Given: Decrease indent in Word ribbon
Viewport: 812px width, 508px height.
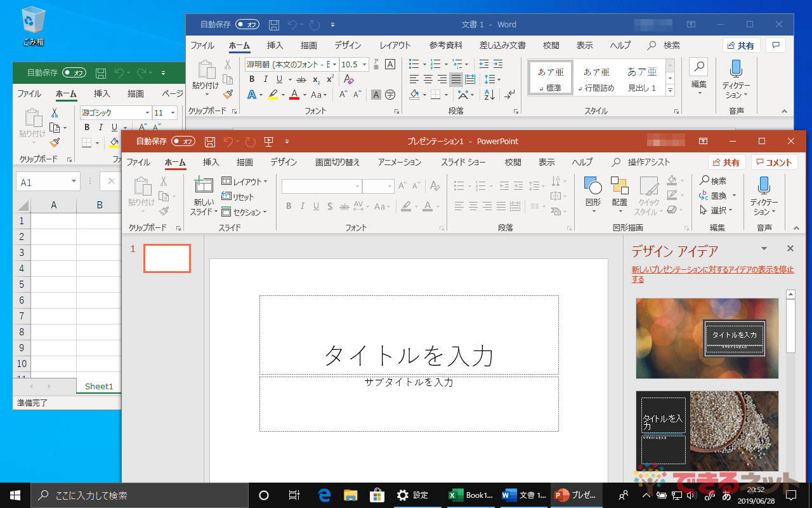Looking at the screenshot, I should (x=484, y=64).
